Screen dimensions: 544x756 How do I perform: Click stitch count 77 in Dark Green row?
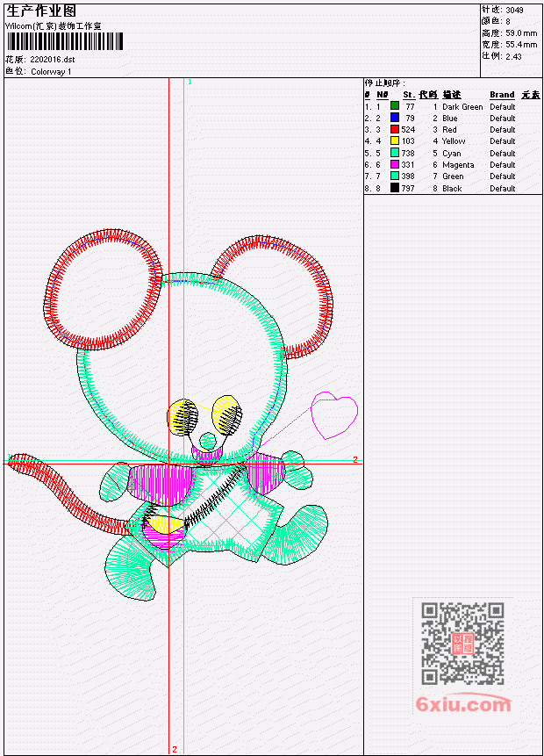[x=410, y=106]
